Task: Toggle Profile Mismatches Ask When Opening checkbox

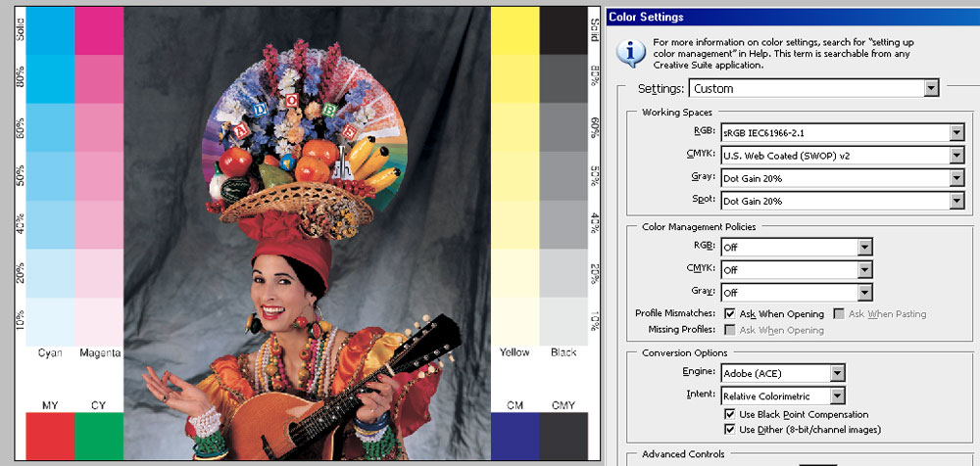Action: [x=730, y=313]
